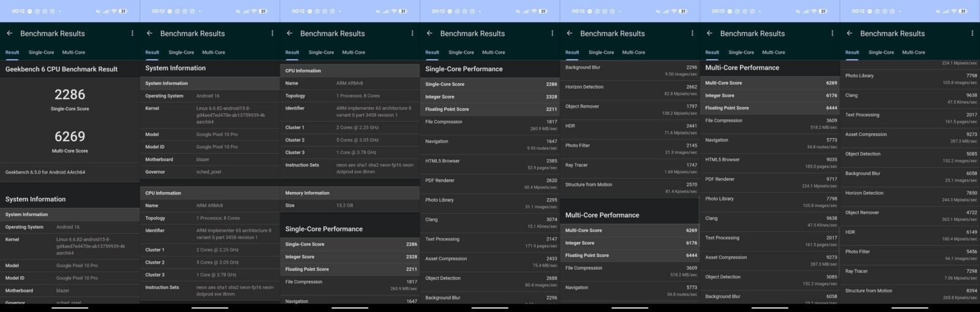Viewport: 980px width, 312px height.
Task: Open overflow menu on screen starting with CPU Information
Action: tap(412, 34)
